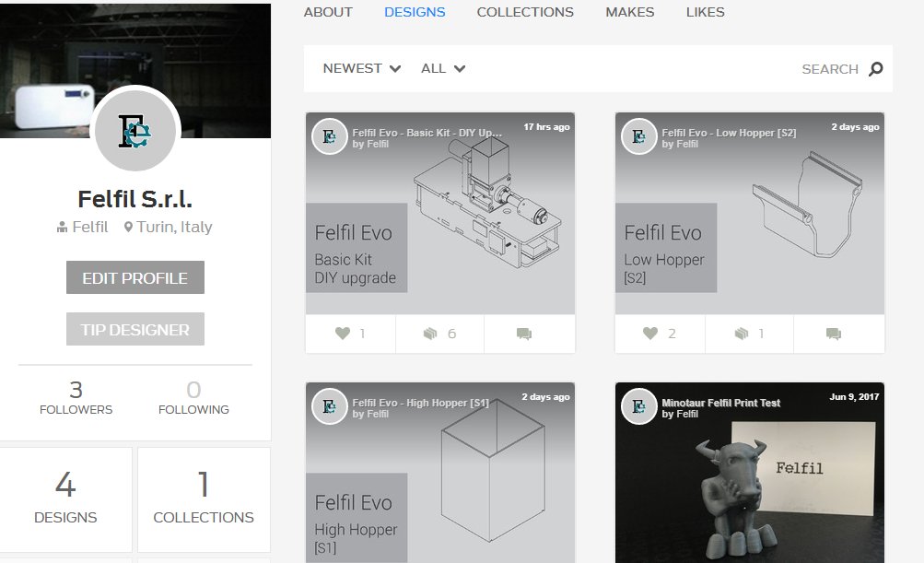
Task: Open the 1 COLLECTIONS tile
Action: point(204,499)
